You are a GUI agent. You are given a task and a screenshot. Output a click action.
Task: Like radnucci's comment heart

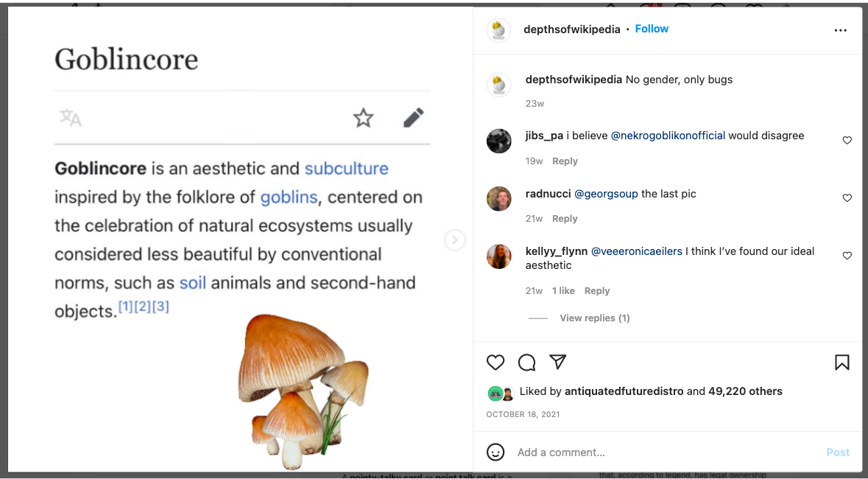847,198
